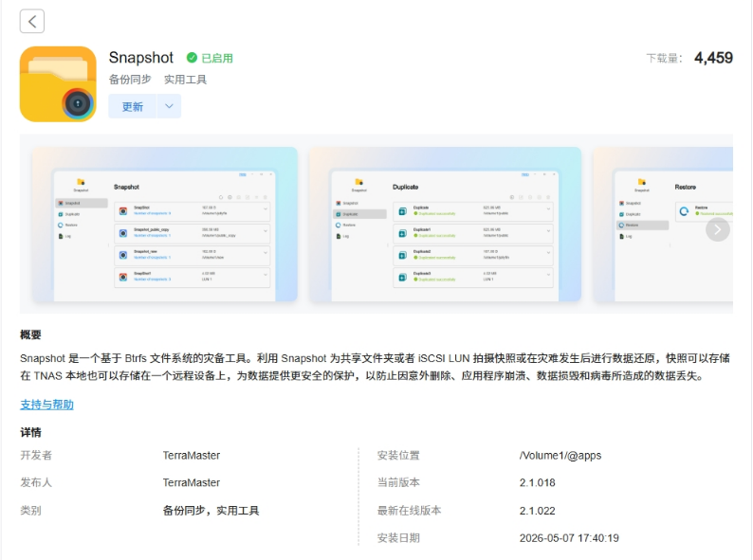Click the 发布人 TerraMaster value

(x=192, y=482)
